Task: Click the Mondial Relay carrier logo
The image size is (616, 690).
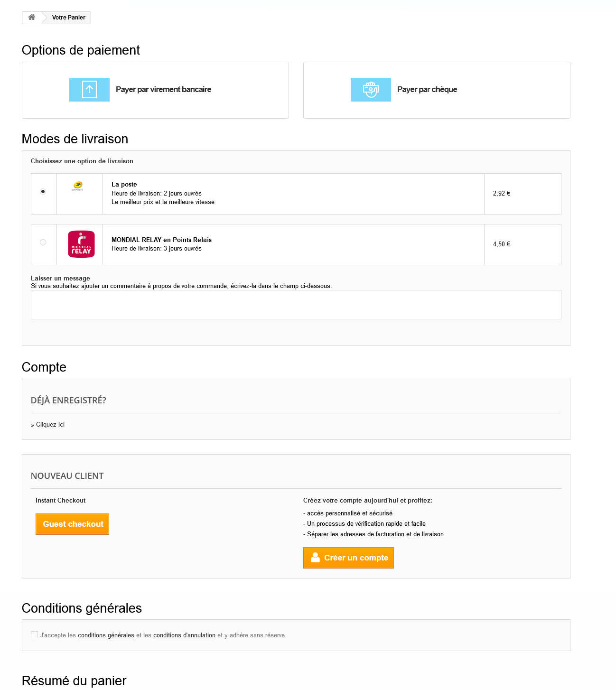Action: coord(81,244)
